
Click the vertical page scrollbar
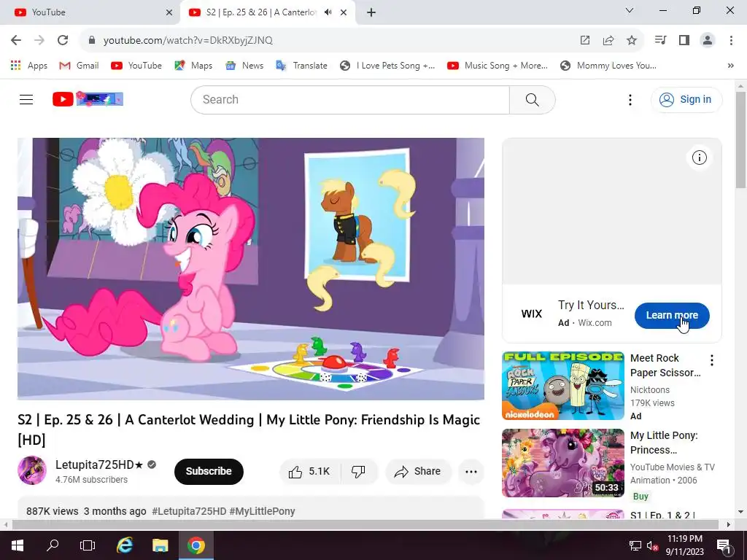coord(740,141)
